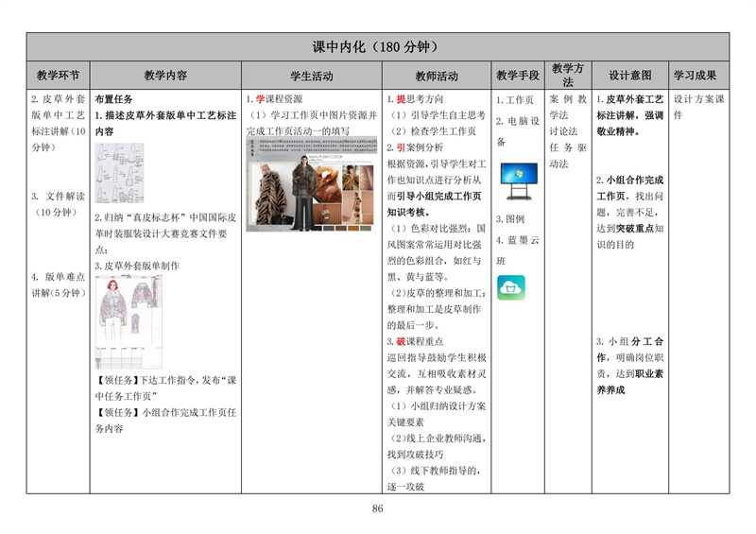Click '(2)皮草的整理和加工' paragraph
The width and height of the screenshot is (756, 534).
pyautogui.click(x=437, y=309)
